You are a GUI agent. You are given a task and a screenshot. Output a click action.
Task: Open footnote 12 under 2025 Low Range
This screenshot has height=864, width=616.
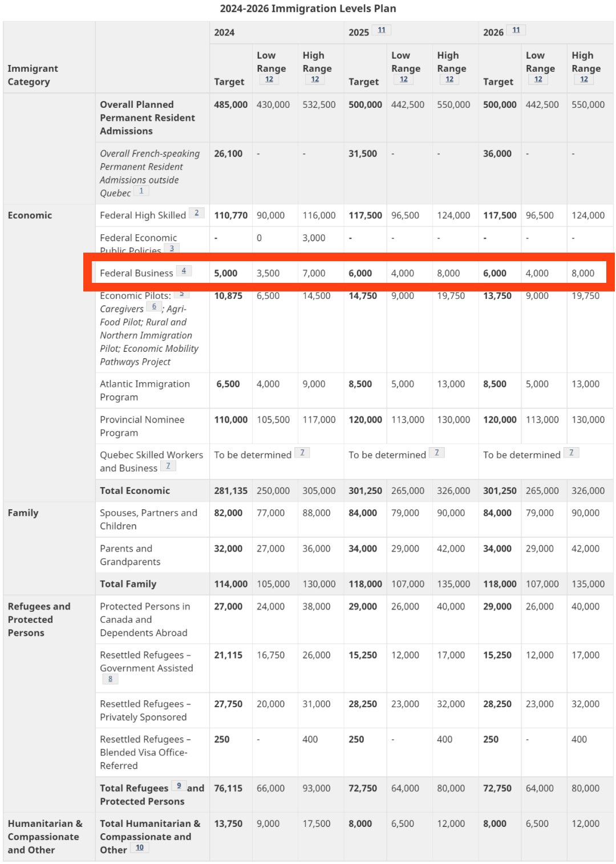click(x=403, y=79)
